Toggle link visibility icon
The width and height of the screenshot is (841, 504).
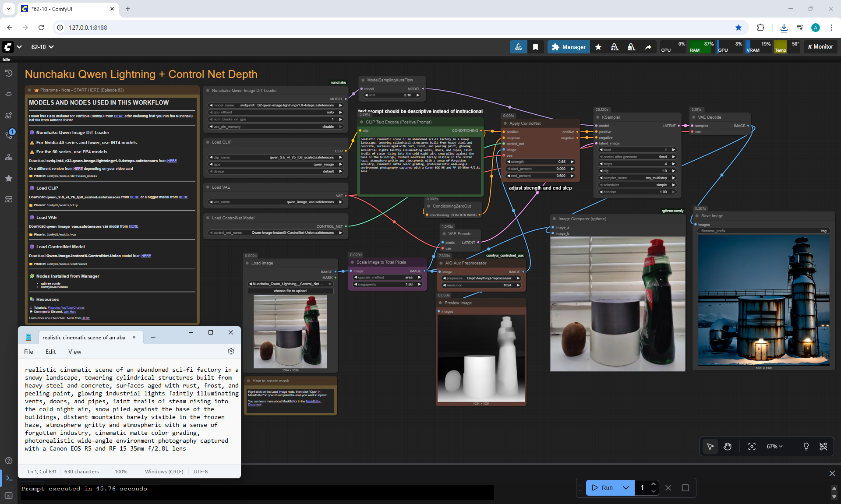(823, 446)
